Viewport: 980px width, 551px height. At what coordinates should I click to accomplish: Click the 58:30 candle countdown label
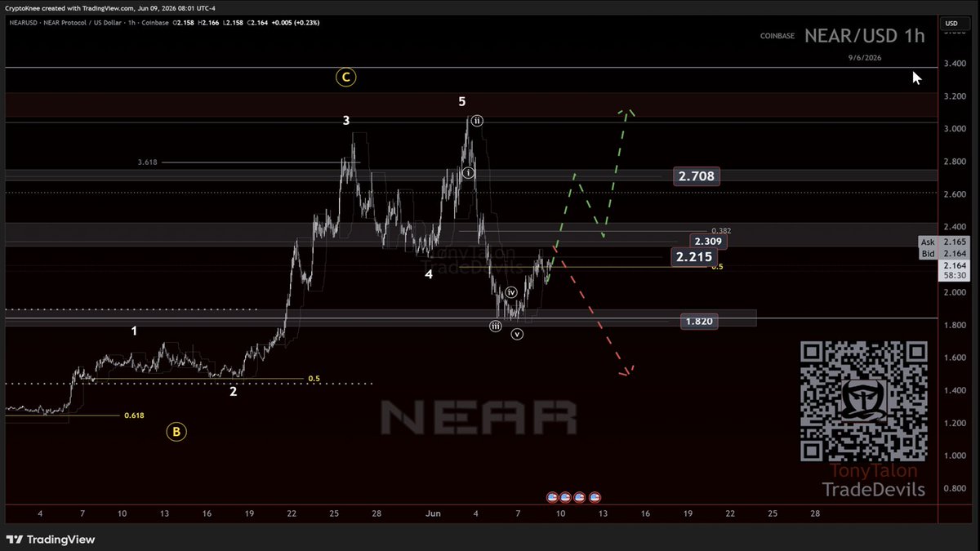coord(954,276)
